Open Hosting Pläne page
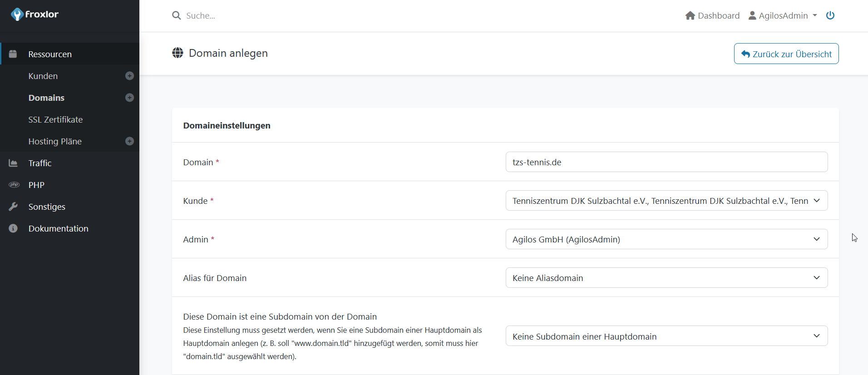The width and height of the screenshot is (868, 375). 55,141
